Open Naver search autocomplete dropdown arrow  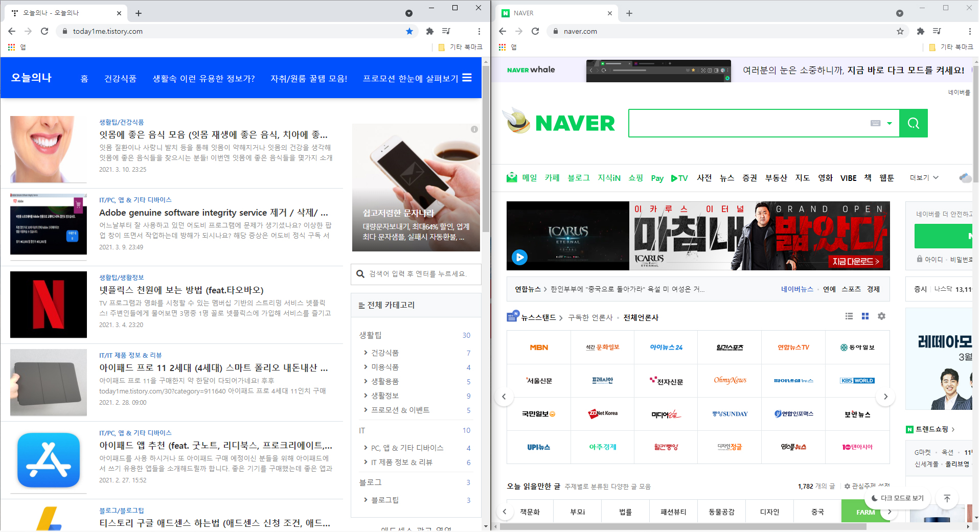(x=890, y=123)
